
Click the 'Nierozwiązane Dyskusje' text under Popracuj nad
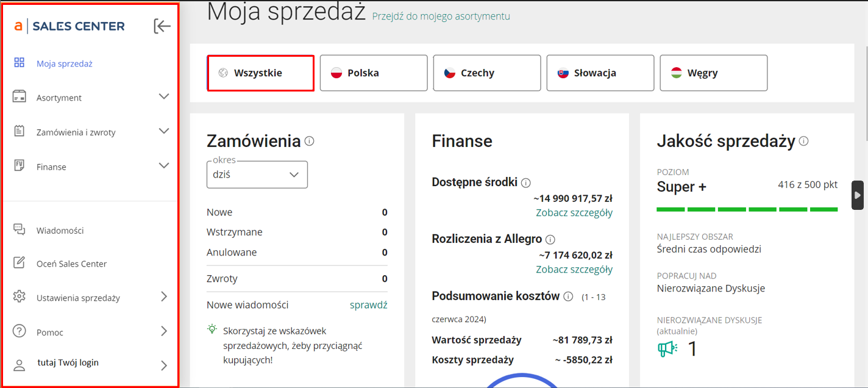click(711, 288)
